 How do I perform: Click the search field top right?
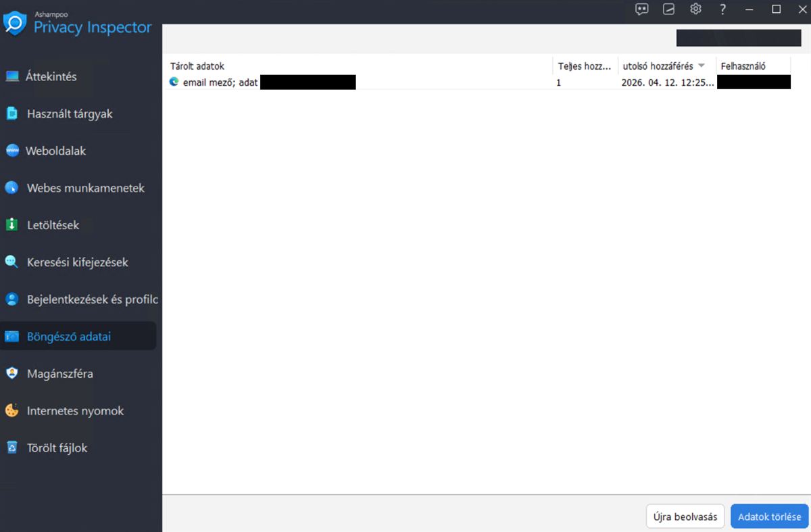click(x=737, y=37)
